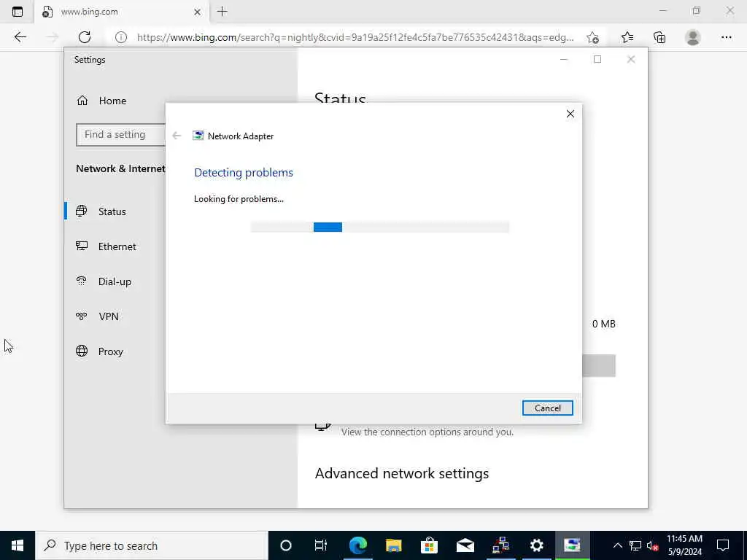This screenshot has height=560, width=747.
Task: Switch to troubleshooter icon in taskbar
Action: tap(572, 545)
